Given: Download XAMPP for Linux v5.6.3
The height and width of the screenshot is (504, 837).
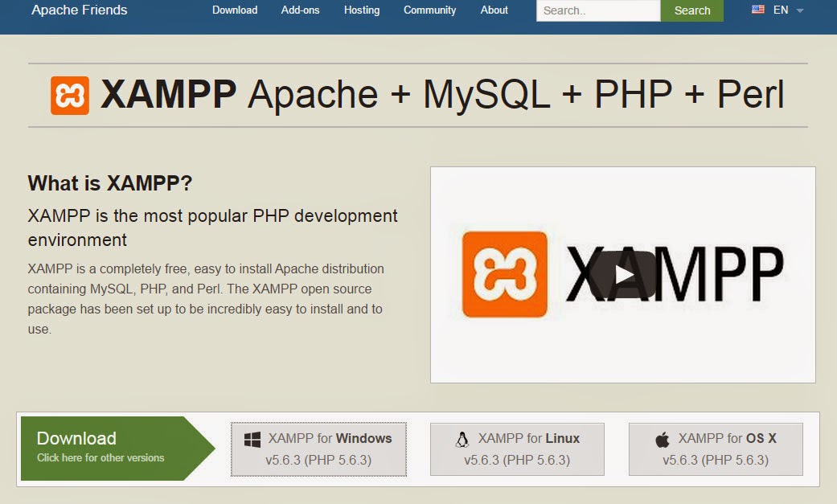Looking at the screenshot, I should (x=517, y=449).
